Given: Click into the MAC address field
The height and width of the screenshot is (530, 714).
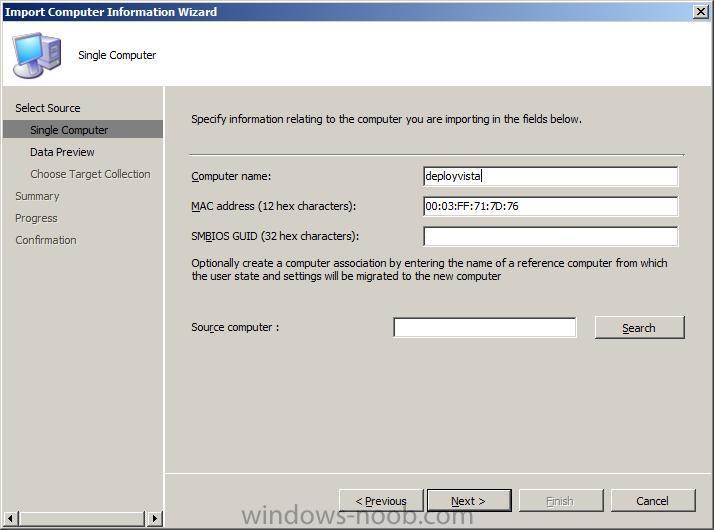Looking at the screenshot, I should point(551,206).
